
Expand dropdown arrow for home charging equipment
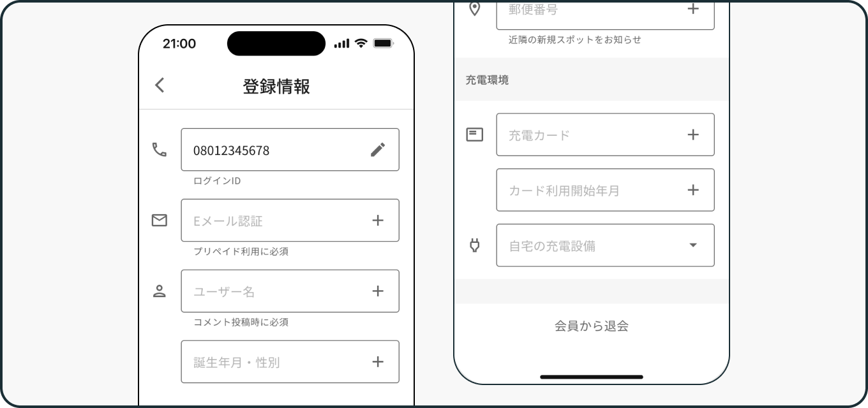(x=693, y=245)
